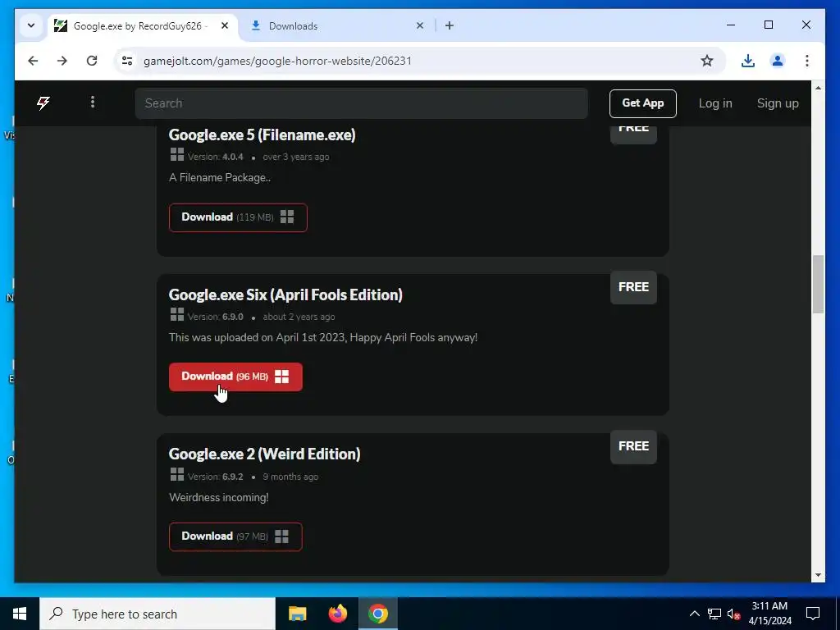This screenshot has height=630, width=840.
Task: Click FREE badge on Weird Edition
Action: click(x=633, y=446)
